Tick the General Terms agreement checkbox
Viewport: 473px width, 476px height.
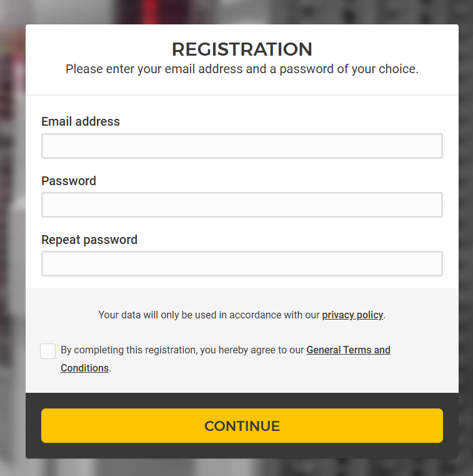(x=48, y=351)
